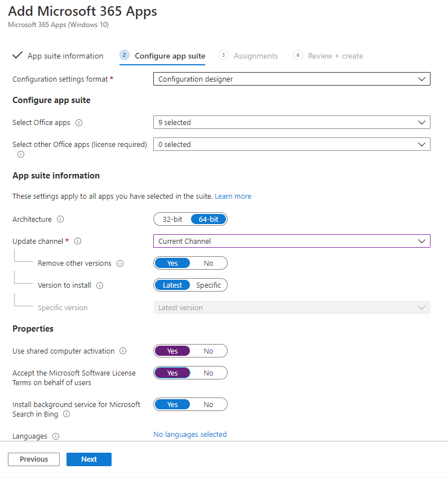The image size is (448, 478).
Task: Go to the Assignments tab
Action: pyautogui.click(x=255, y=56)
